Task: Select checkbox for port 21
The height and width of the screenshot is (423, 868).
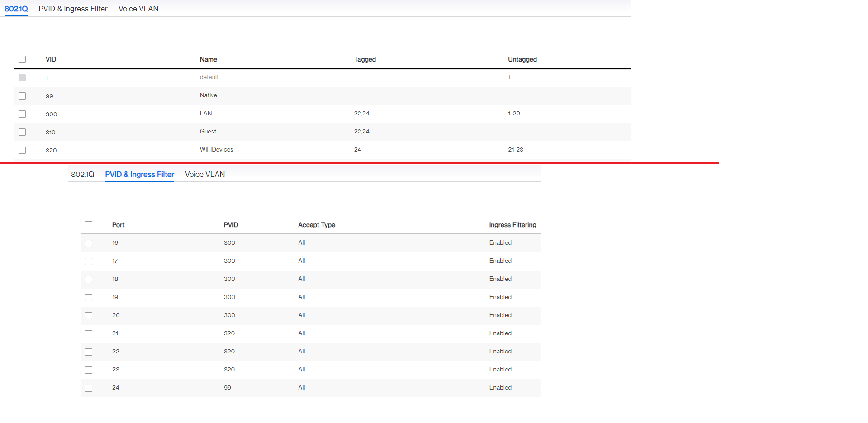Action: pyautogui.click(x=89, y=334)
